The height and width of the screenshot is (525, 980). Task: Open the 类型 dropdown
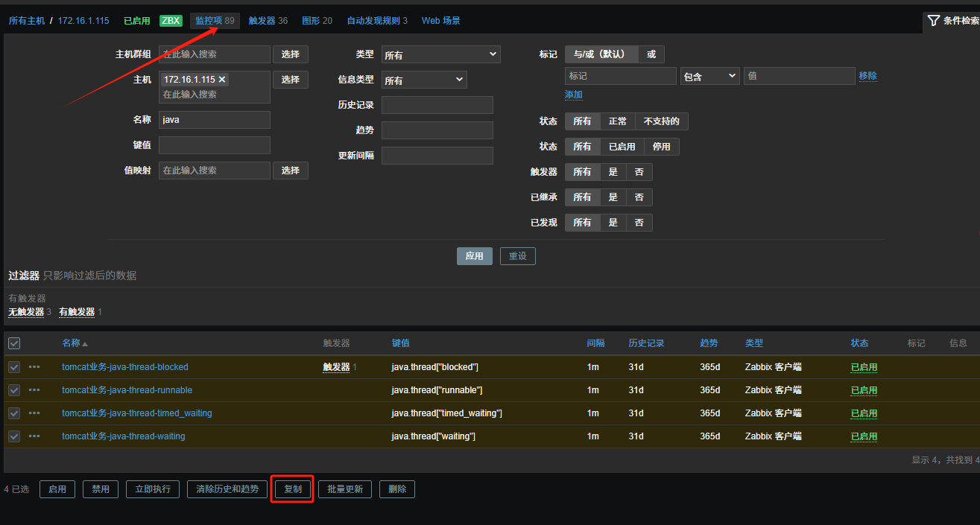point(441,54)
